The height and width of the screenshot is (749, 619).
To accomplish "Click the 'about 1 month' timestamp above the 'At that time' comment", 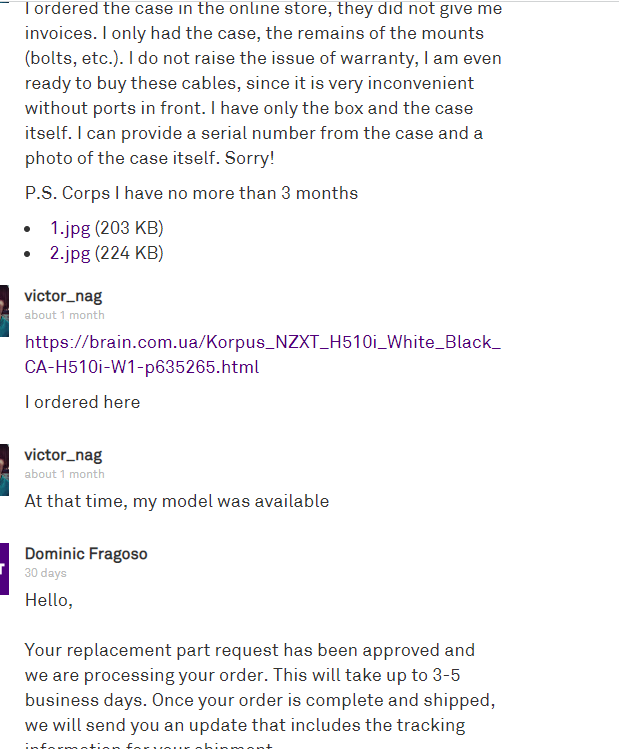I will 64,474.
